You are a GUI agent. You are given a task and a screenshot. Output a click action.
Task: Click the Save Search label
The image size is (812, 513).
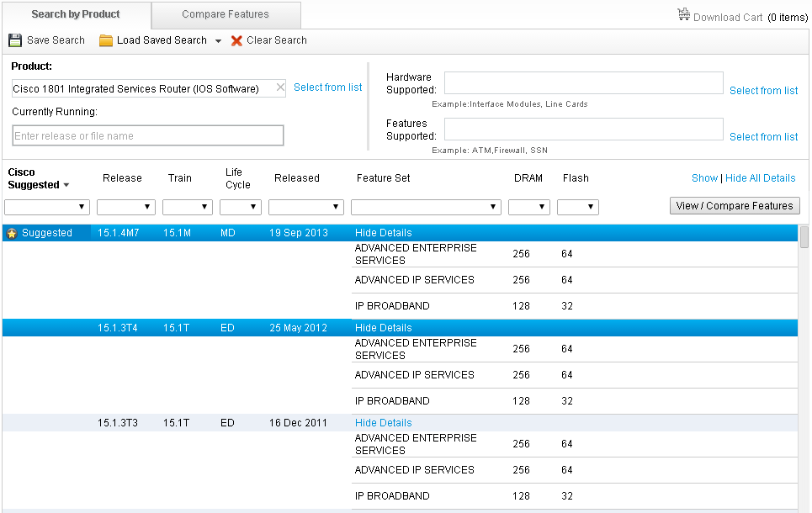pyautogui.click(x=56, y=40)
